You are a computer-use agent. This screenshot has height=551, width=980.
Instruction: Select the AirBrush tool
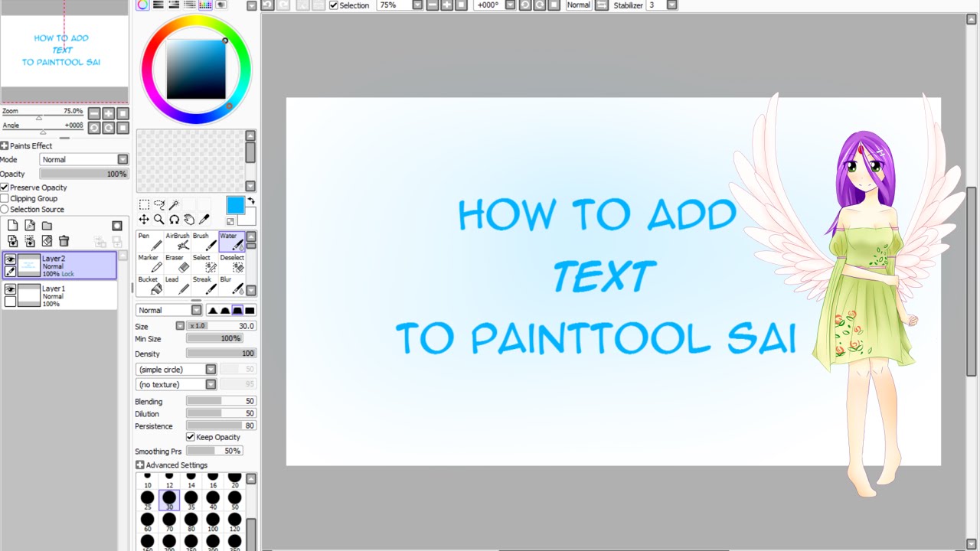coord(177,241)
